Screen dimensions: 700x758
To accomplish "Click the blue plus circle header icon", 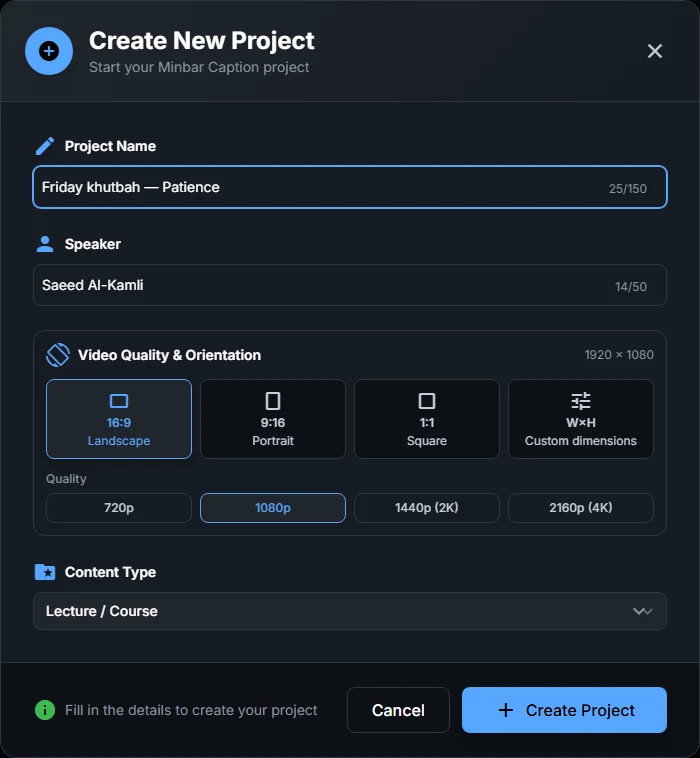I will (49, 51).
